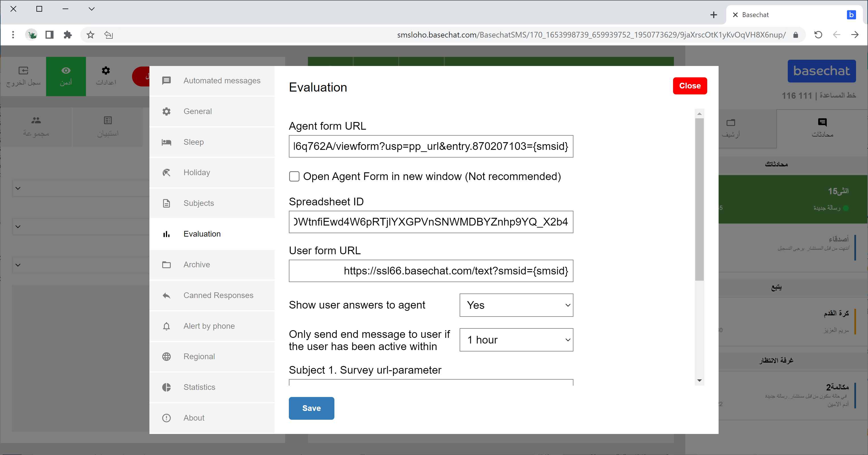Click the Archive folder icon in the sidebar
868x455 pixels.
166,265
